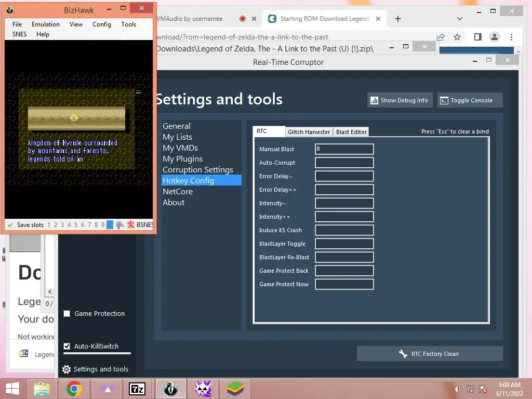This screenshot has width=532, height=399.
Task: Click the Show Debug Info button
Action: point(400,100)
